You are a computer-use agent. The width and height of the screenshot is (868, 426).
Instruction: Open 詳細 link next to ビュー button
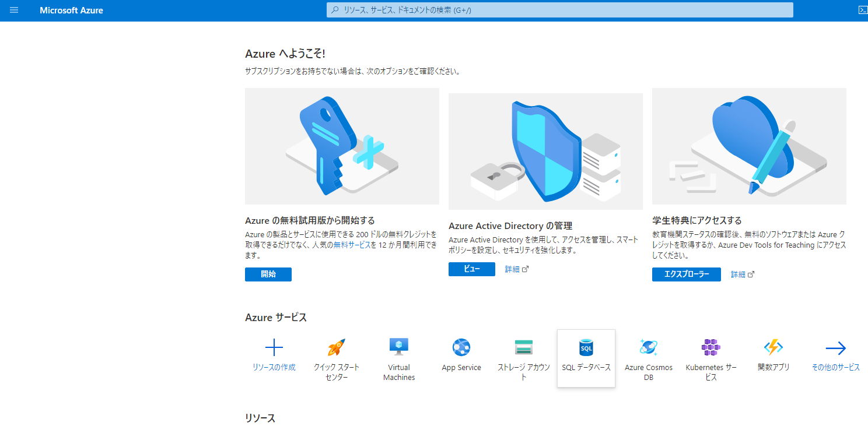tap(517, 269)
